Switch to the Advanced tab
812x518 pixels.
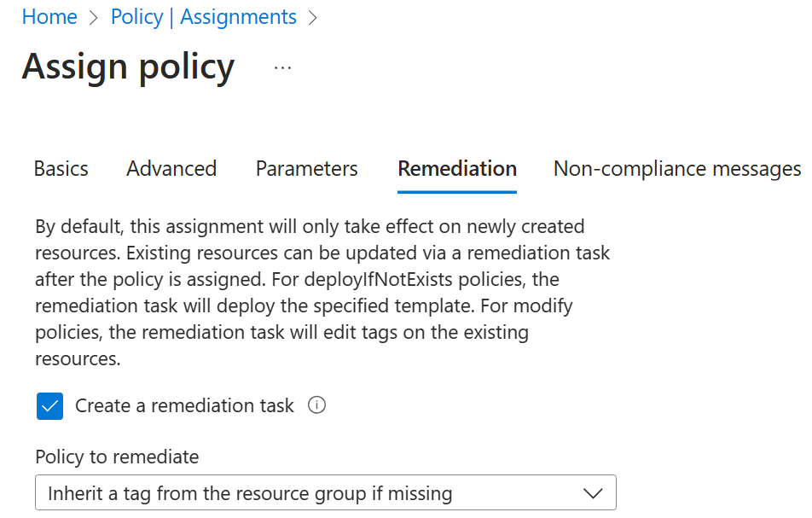pos(171,169)
